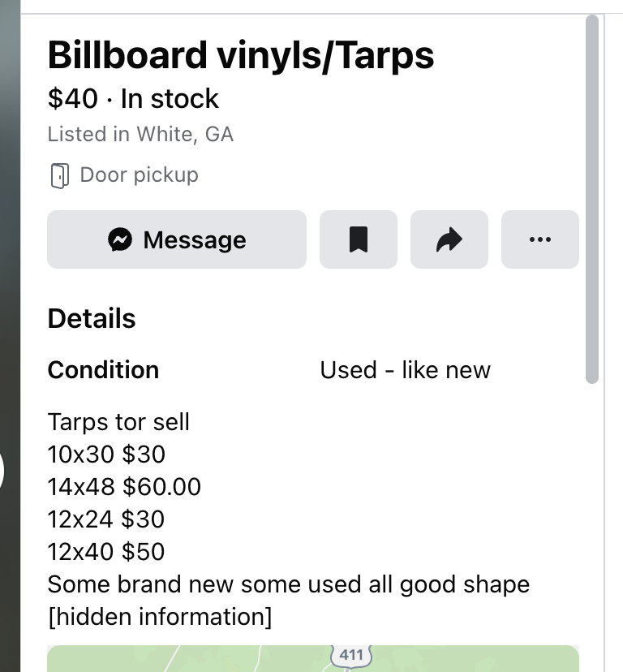The width and height of the screenshot is (623, 672).
Task: Click the Billboard vinyls/Tarps title
Action: click(241, 55)
